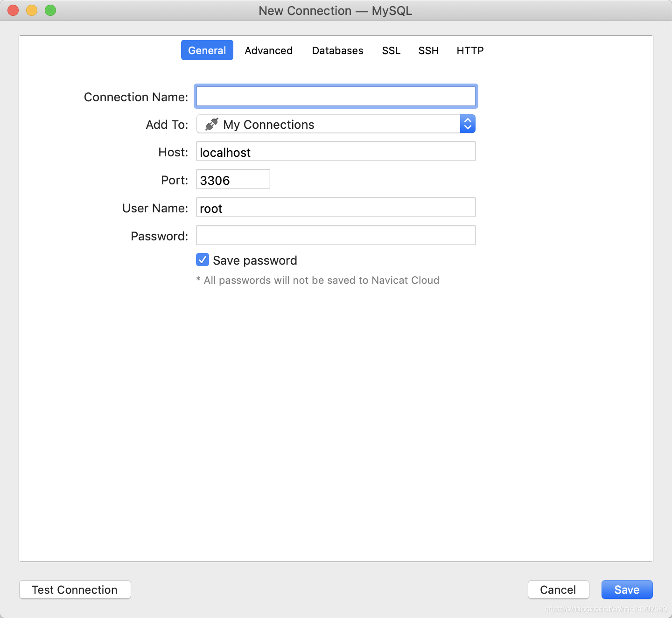Screen dimensions: 672x618
Task: Click the Navicat Cloud password note
Action: [x=318, y=280]
